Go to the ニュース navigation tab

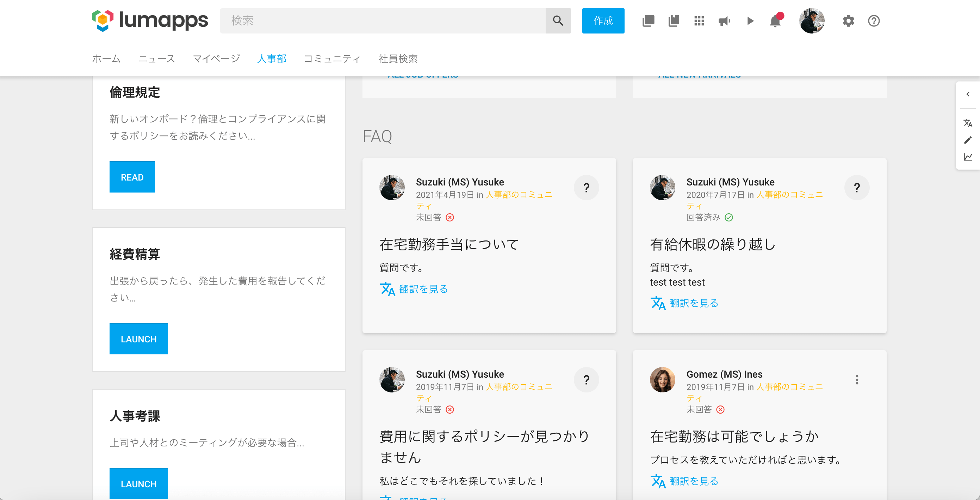coord(156,59)
